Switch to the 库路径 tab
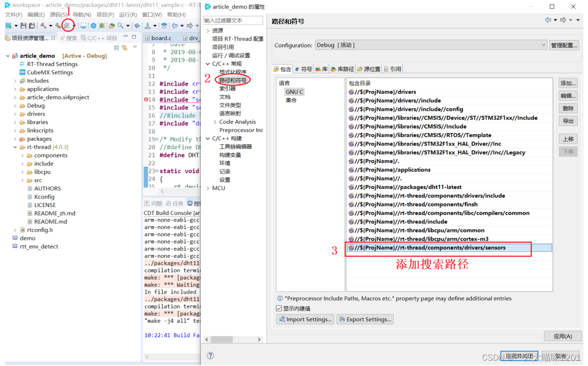 (x=342, y=69)
